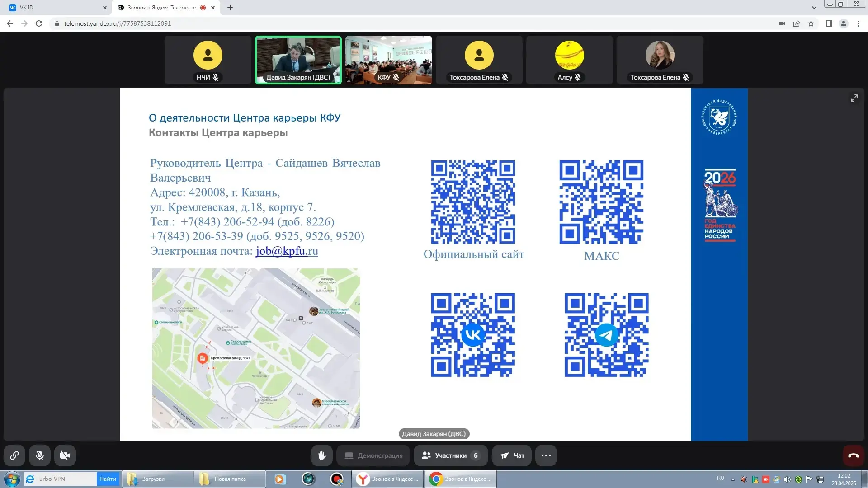Switch to Yandex Browser taskbar window

tap(388, 479)
